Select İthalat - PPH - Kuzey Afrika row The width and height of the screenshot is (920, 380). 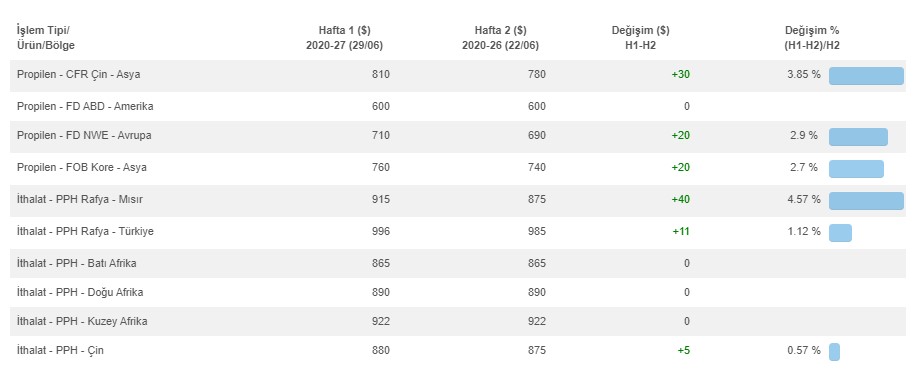pyautogui.click(x=458, y=321)
